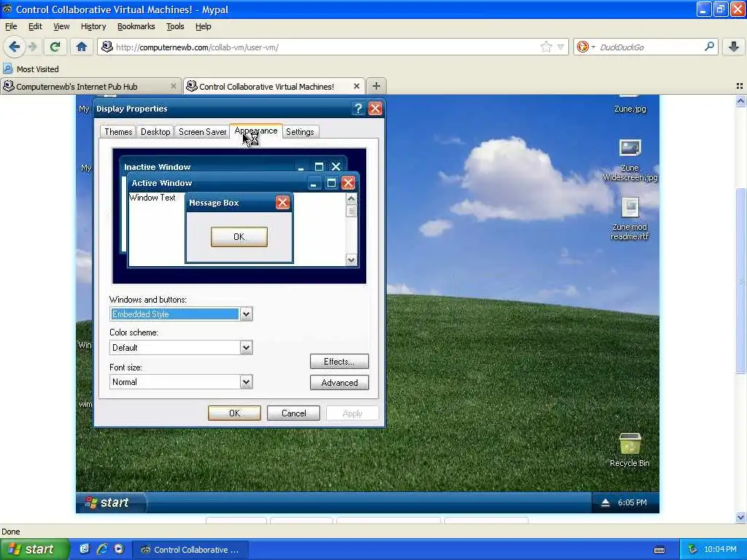The width and height of the screenshot is (747, 560).
Task: Open the History menu
Action: (93, 27)
